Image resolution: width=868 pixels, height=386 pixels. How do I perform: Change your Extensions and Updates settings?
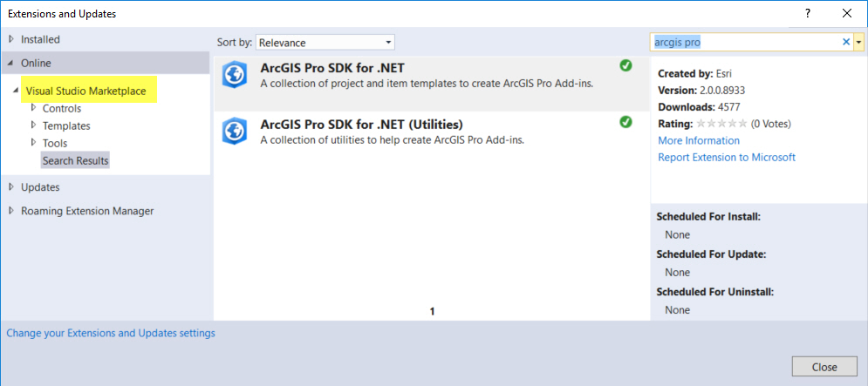111,333
